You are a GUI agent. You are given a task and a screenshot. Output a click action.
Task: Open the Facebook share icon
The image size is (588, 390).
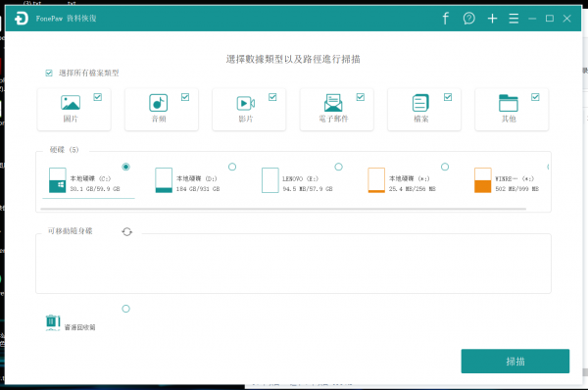(445, 19)
